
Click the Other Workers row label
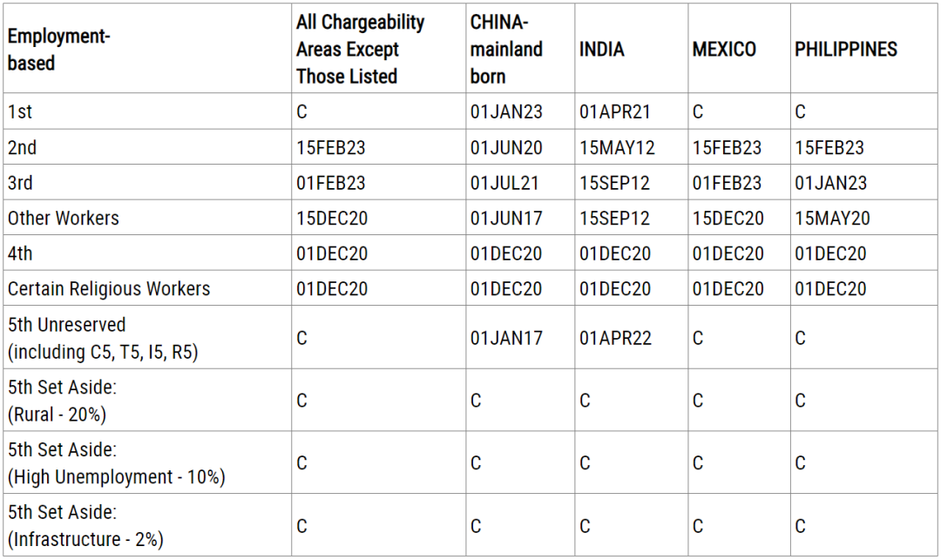[64, 219]
